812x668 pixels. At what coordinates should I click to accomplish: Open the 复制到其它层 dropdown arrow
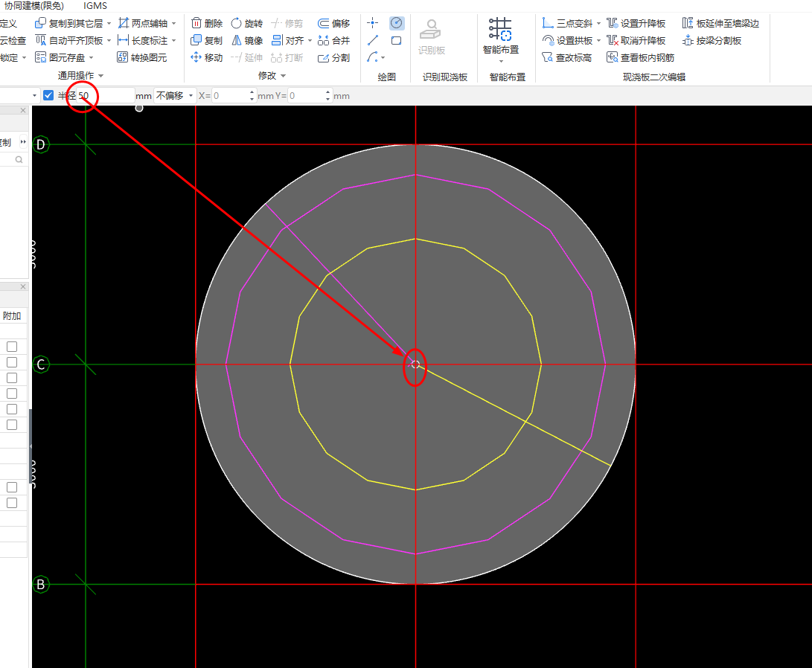coord(109,23)
